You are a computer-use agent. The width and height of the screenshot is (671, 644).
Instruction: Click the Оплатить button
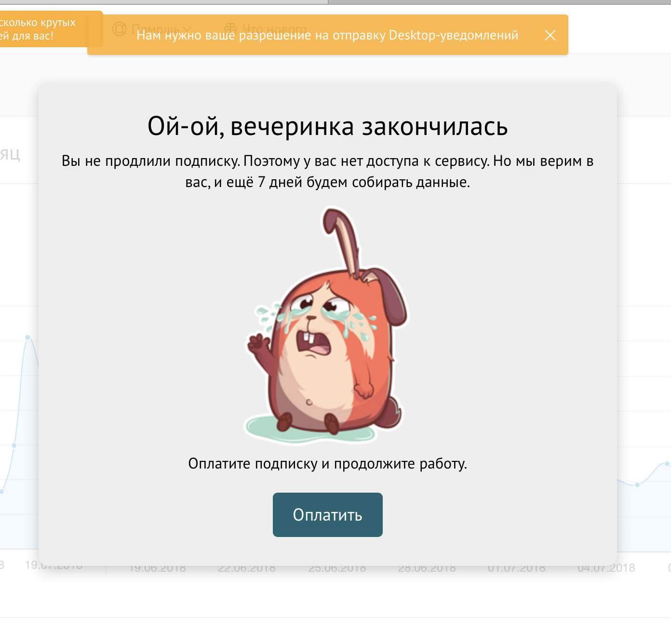(x=328, y=515)
